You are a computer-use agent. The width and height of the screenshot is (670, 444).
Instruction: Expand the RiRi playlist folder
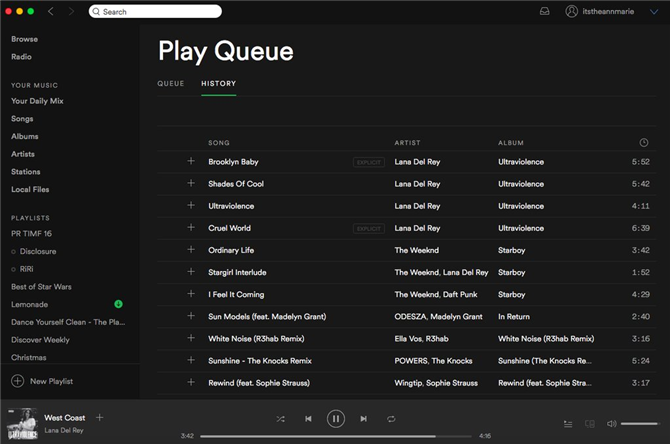14,269
